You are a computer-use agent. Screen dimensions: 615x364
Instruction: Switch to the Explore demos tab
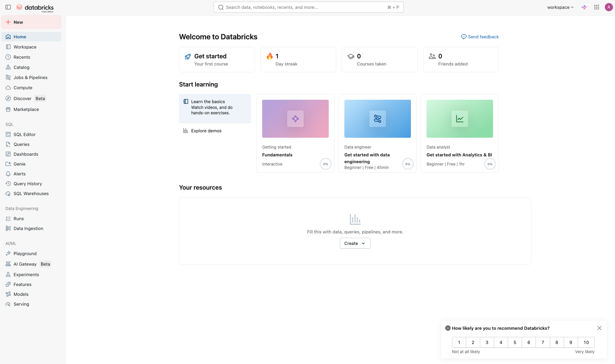[206, 131]
